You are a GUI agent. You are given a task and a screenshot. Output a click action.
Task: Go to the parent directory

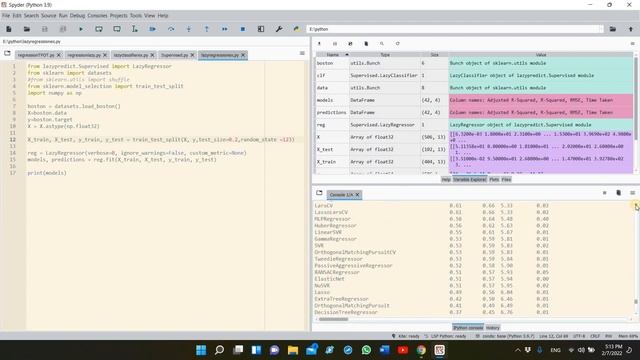tap(631, 29)
